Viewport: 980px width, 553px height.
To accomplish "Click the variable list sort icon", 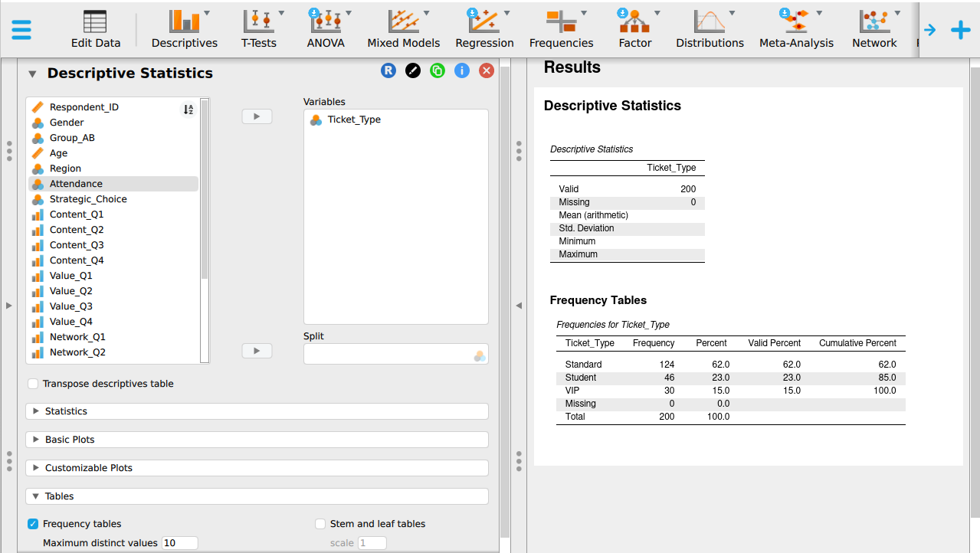I will [x=188, y=110].
